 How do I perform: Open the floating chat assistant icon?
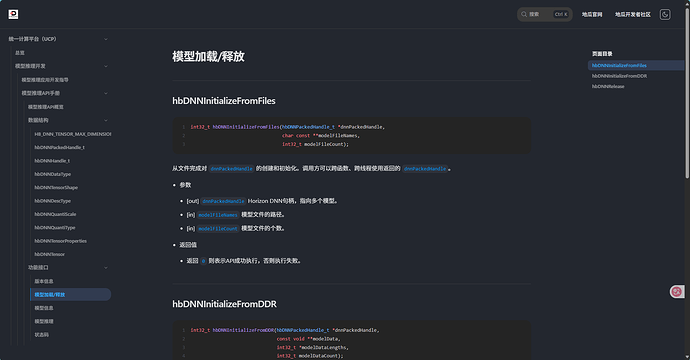tap(676, 291)
